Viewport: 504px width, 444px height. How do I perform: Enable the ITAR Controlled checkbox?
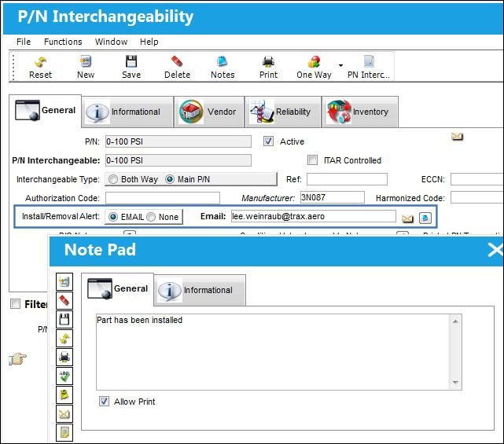pyautogui.click(x=312, y=160)
